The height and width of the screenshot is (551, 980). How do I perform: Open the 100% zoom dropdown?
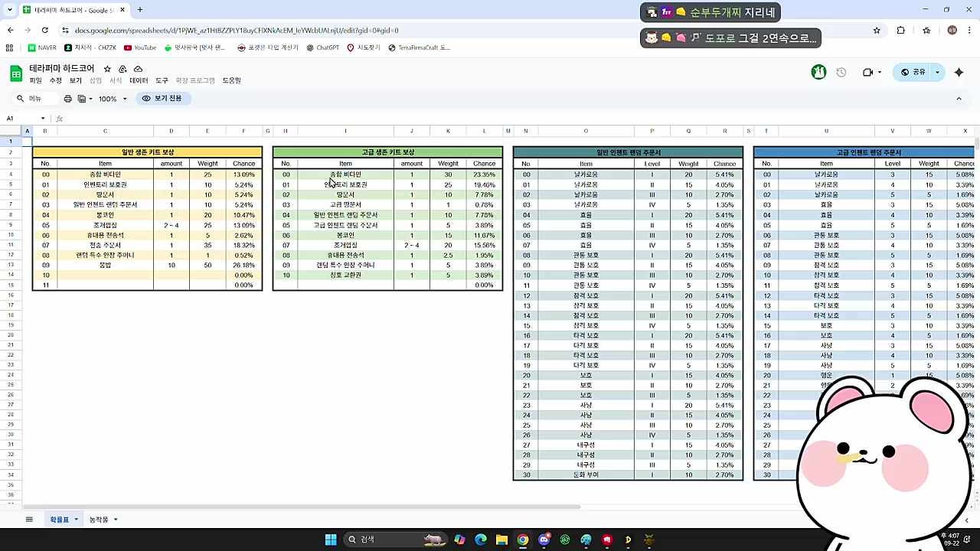tap(113, 99)
